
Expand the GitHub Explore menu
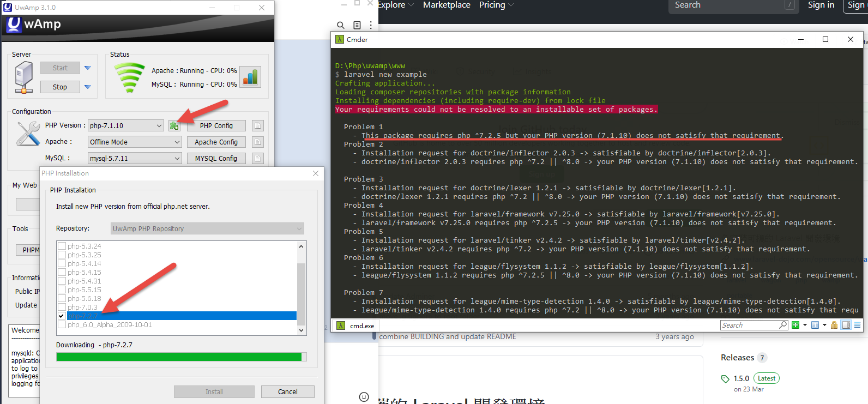[396, 5]
